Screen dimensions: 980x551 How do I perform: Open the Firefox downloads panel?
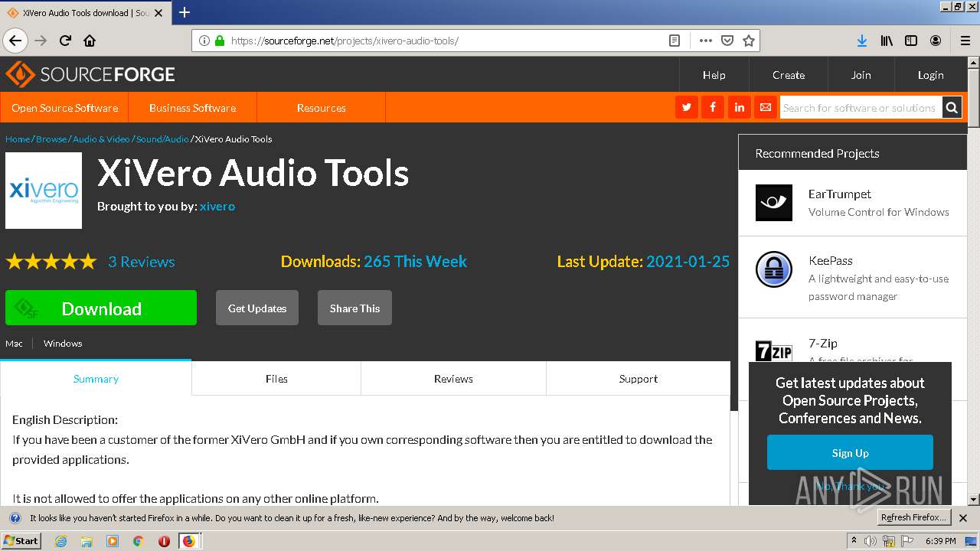pyautogui.click(x=862, y=41)
